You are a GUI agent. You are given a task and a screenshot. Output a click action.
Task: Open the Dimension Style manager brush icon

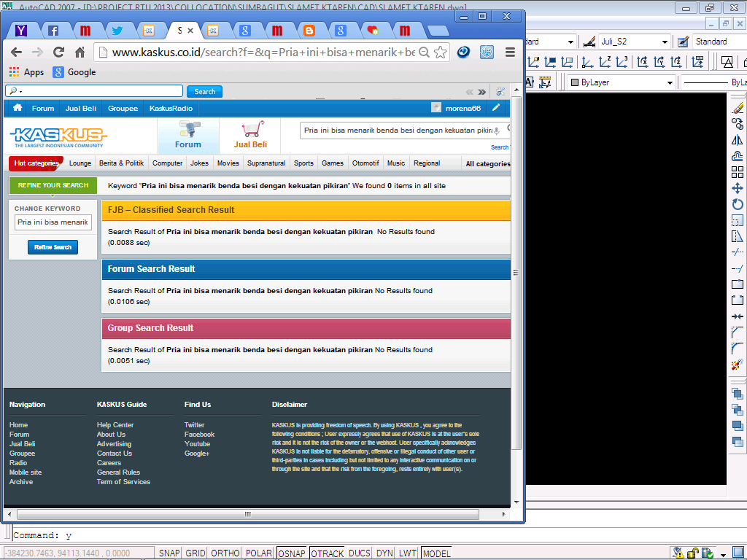click(589, 42)
